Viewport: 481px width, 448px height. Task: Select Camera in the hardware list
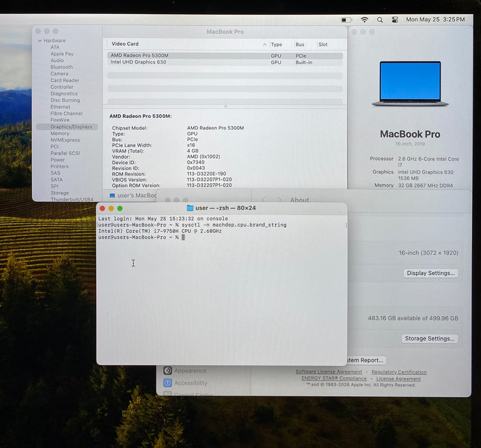click(x=59, y=74)
